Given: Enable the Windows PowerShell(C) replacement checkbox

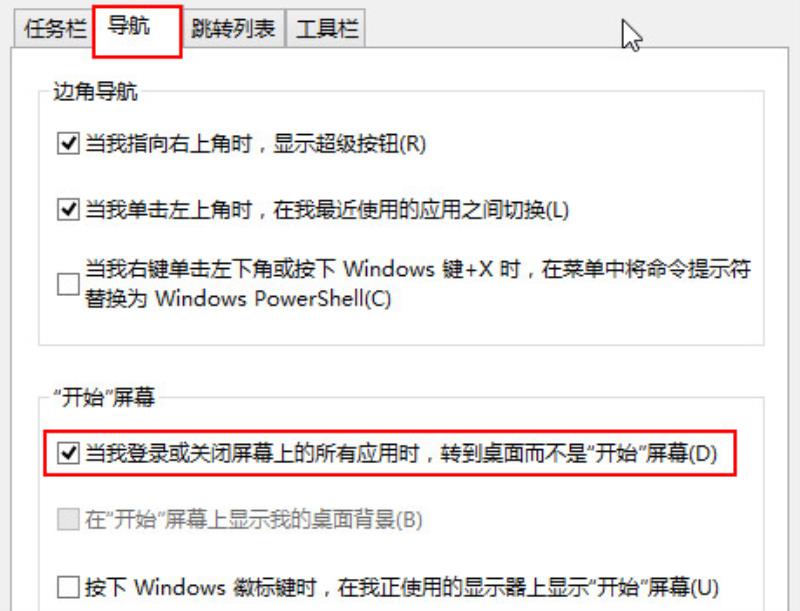Looking at the screenshot, I should coord(68,284).
